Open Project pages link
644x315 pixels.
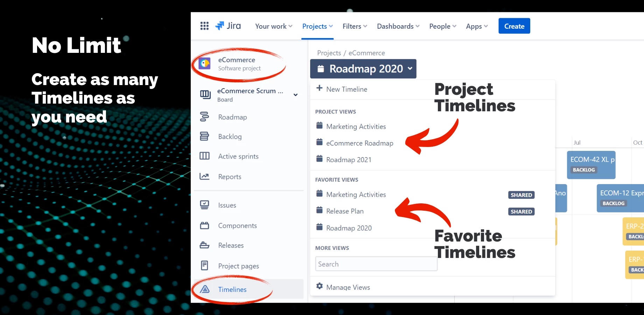pyautogui.click(x=238, y=266)
